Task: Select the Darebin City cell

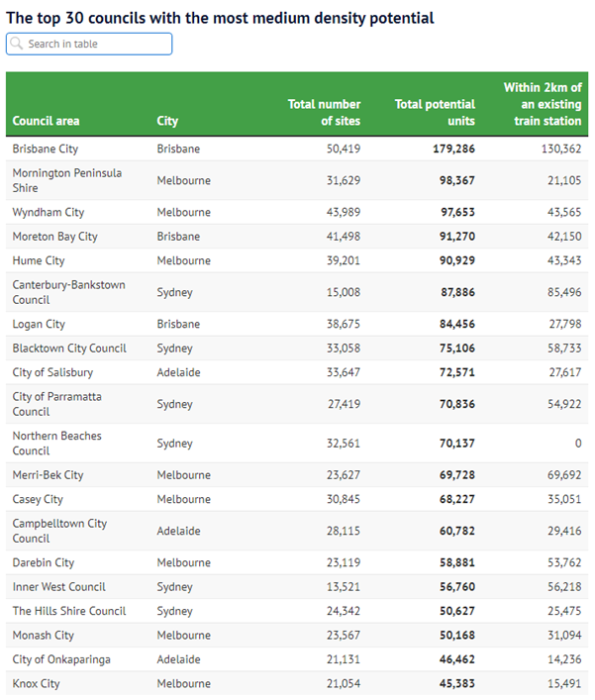Action: 44,562
